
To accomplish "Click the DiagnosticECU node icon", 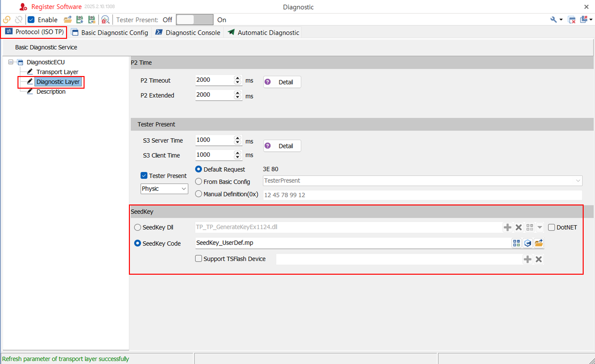I will 20,62.
